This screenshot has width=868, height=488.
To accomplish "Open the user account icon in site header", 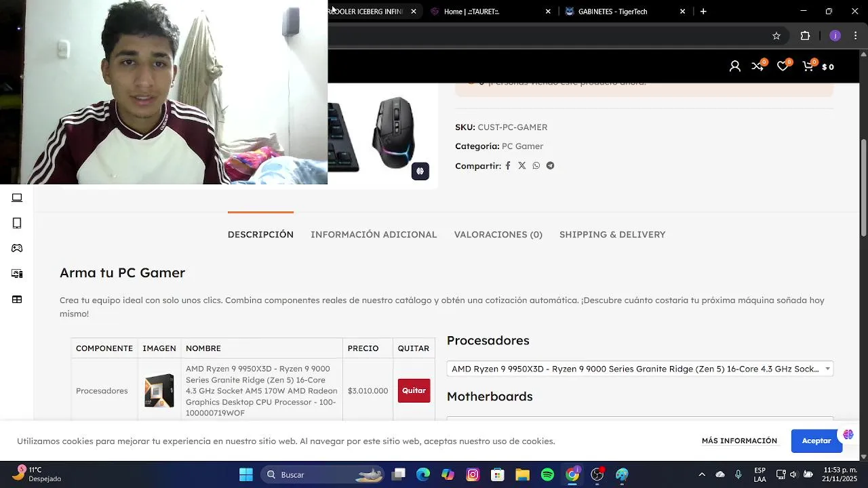I will point(734,66).
